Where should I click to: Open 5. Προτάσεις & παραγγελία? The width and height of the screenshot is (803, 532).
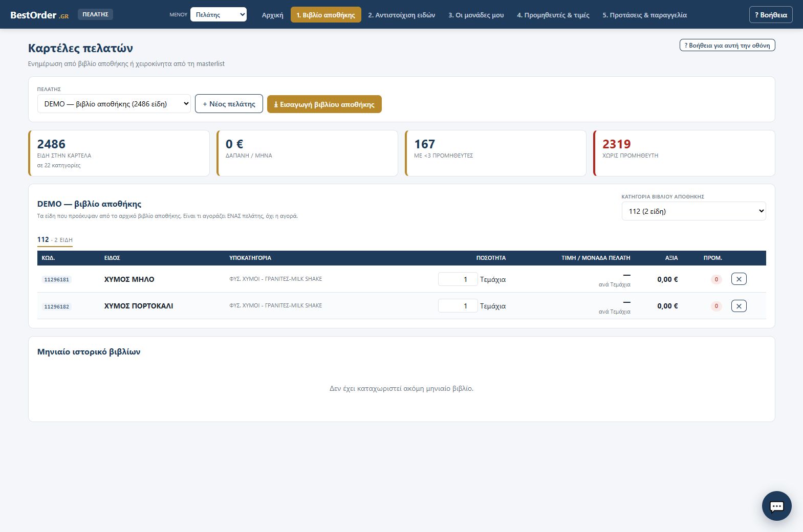click(645, 15)
